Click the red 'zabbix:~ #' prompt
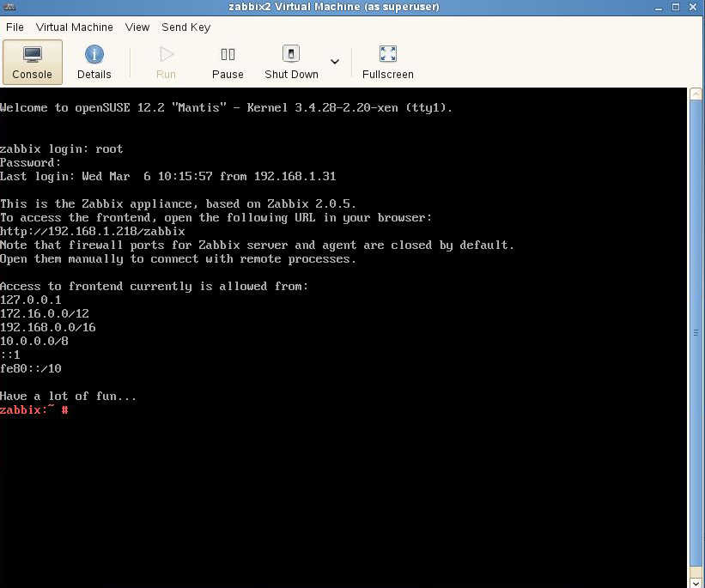The width and height of the screenshot is (705, 588). pyautogui.click(x=34, y=410)
